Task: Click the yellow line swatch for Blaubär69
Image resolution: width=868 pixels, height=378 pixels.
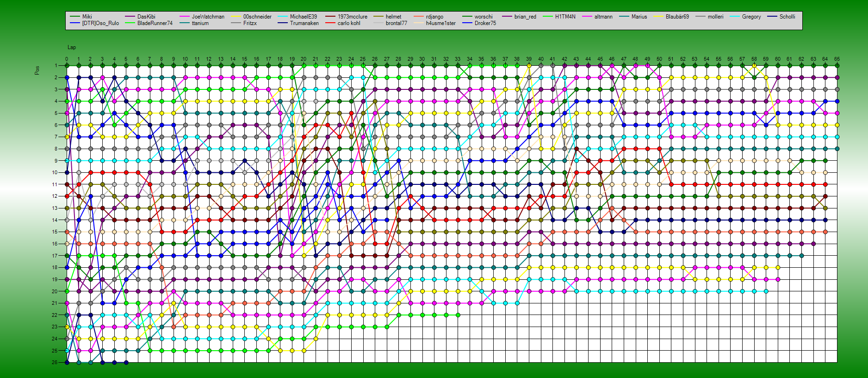Action: point(658,17)
